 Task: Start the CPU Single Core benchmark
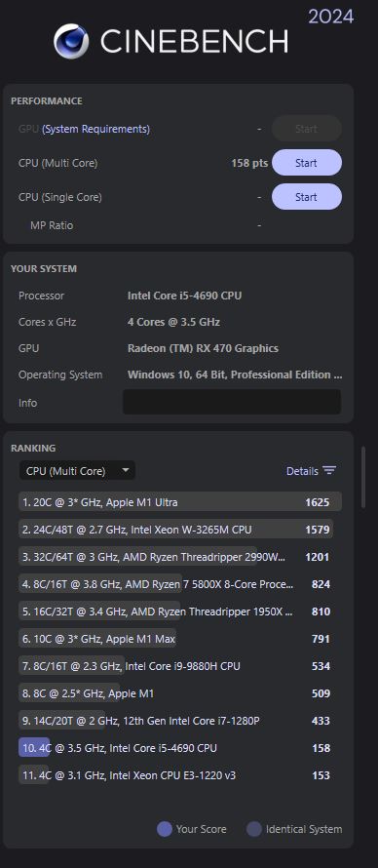tap(307, 197)
